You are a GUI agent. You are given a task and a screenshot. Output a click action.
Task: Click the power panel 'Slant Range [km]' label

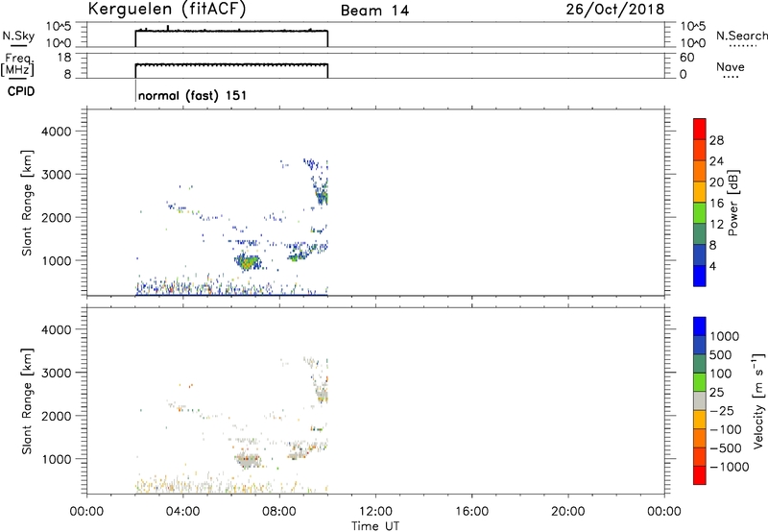[x=27, y=203]
